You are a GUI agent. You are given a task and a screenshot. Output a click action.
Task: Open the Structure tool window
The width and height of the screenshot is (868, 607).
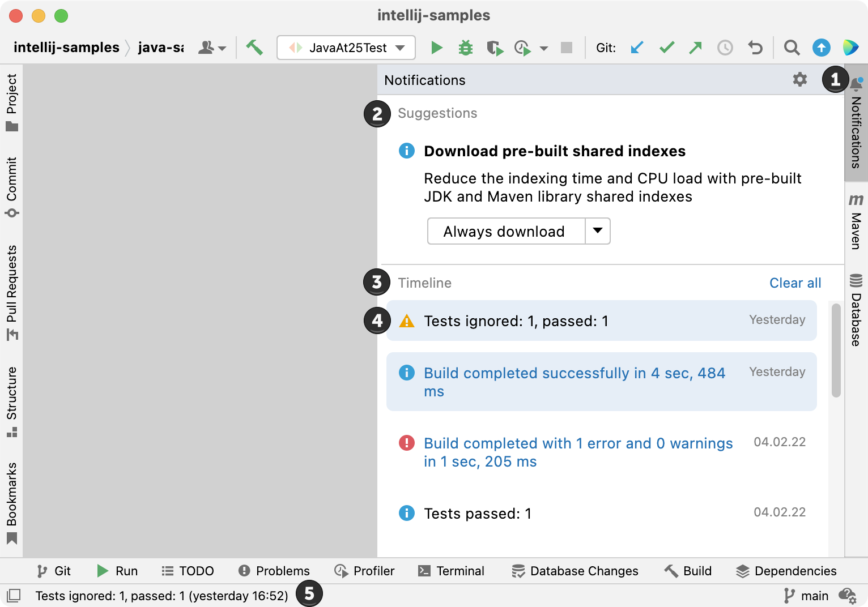[x=12, y=402]
